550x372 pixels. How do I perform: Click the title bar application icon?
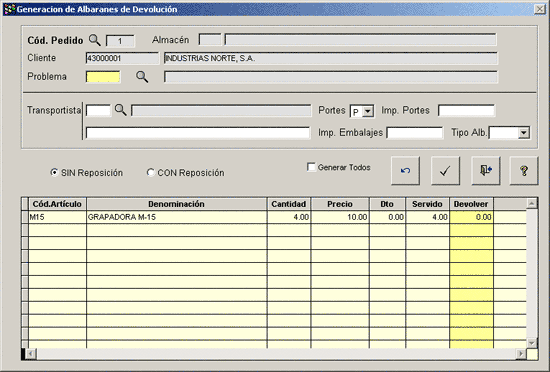(9, 9)
